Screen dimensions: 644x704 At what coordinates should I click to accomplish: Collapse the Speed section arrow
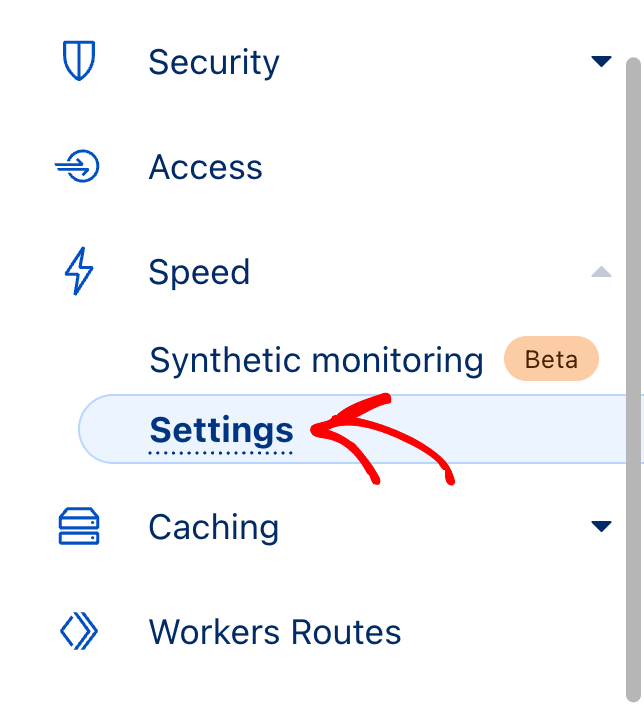click(x=601, y=271)
